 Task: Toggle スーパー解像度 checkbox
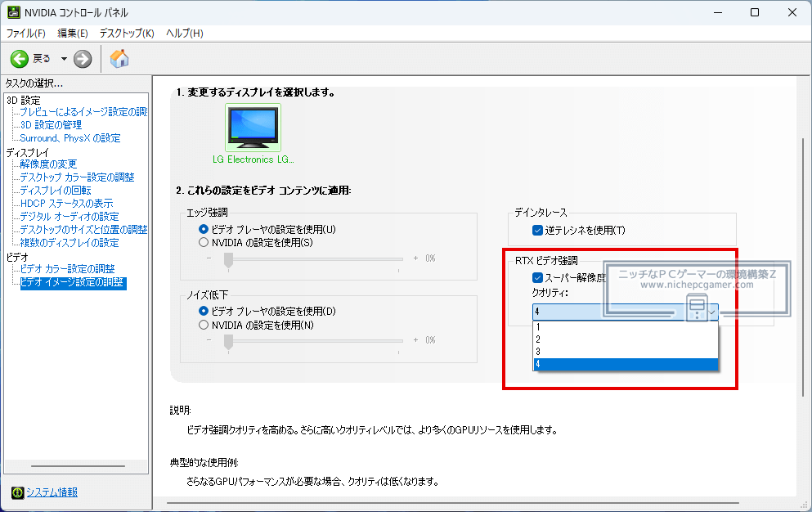(537, 278)
